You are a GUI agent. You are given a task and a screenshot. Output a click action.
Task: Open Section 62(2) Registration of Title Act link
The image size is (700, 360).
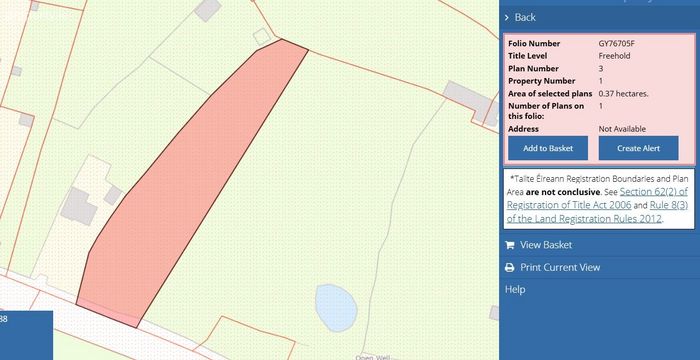[597, 198]
